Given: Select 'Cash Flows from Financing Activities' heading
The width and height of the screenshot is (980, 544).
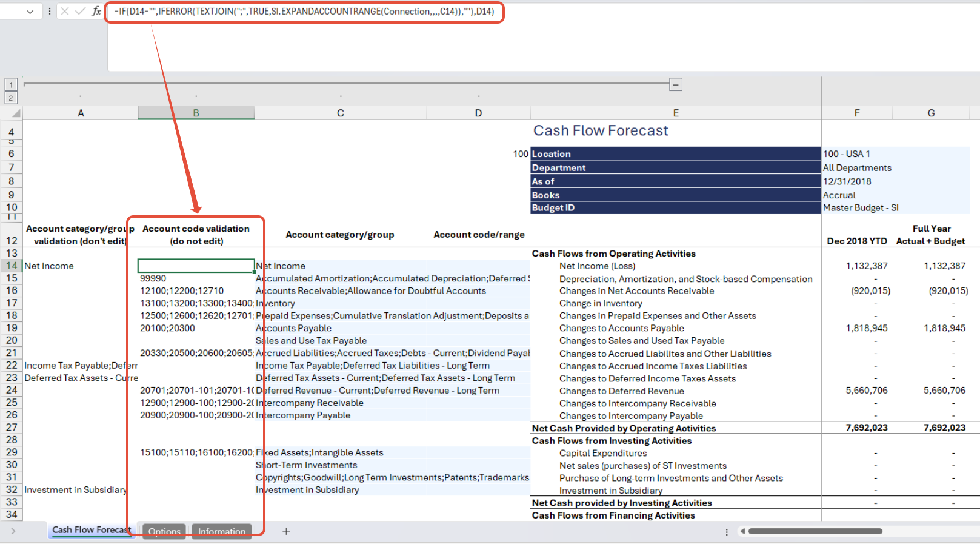Looking at the screenshot, I should [x=613, y=515].
